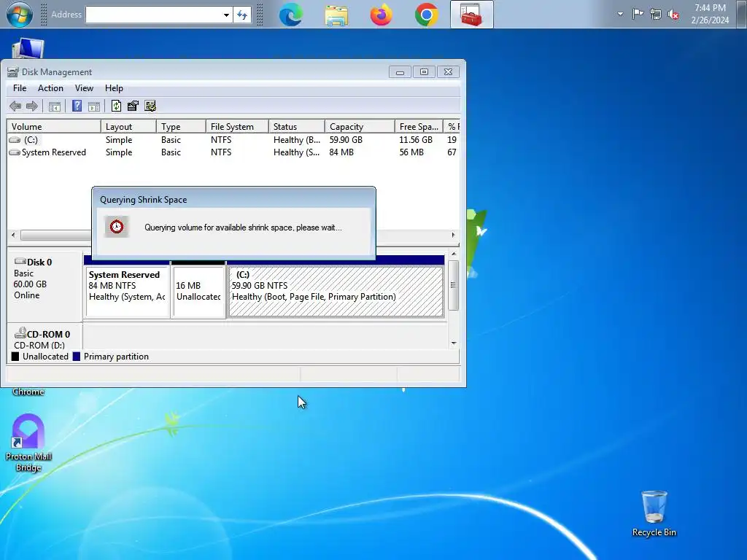
Task: Click the 59.90 GB capacity cell
Action: click(346, 140)
